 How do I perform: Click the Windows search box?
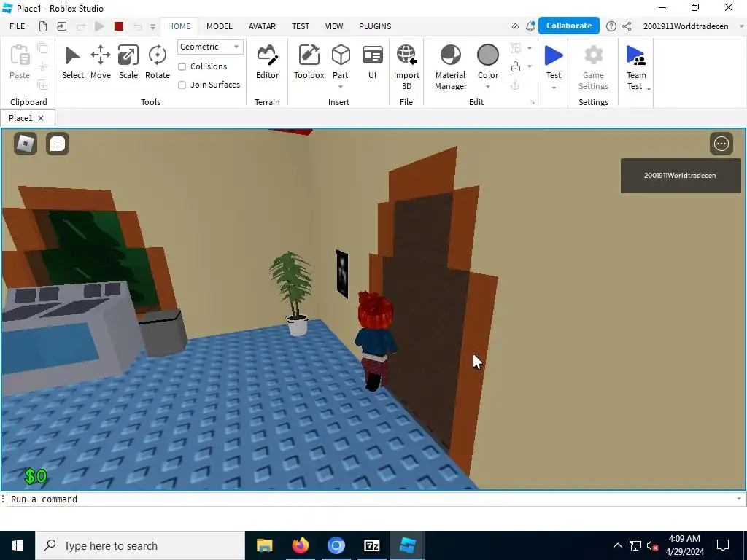(x=140, y=545)
